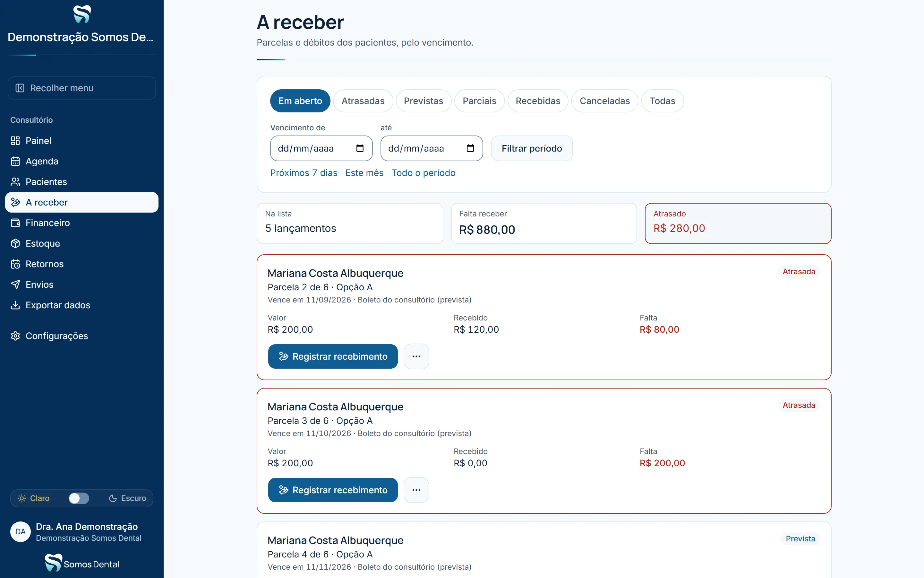Open the Agenda menu item

[x=82, y=161]
